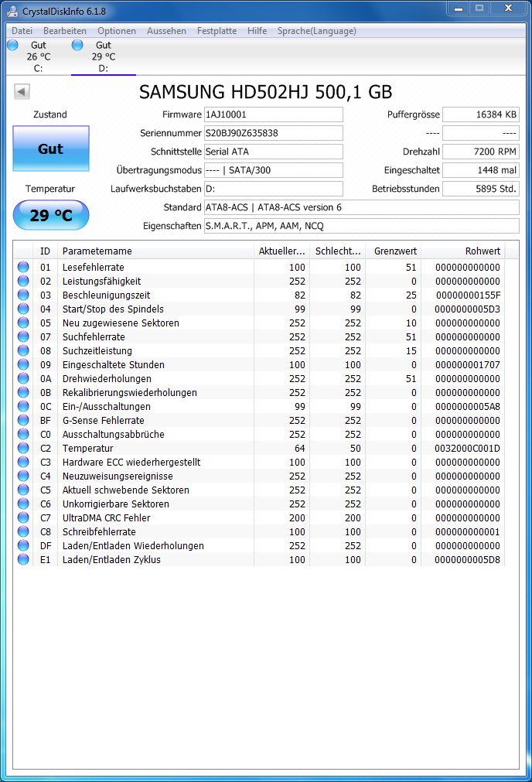Click the Rohwert column header
The height and width of the screenshot is (782, 532).
click(463, 251)
